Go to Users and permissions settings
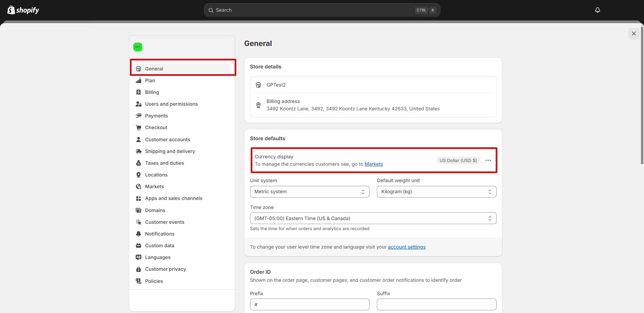 171,104
